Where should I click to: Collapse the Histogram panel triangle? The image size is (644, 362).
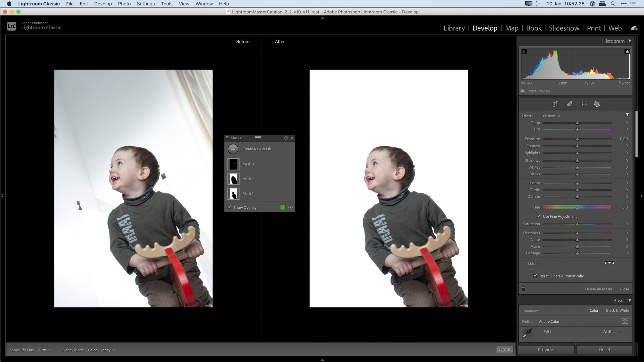click(630, 41)
